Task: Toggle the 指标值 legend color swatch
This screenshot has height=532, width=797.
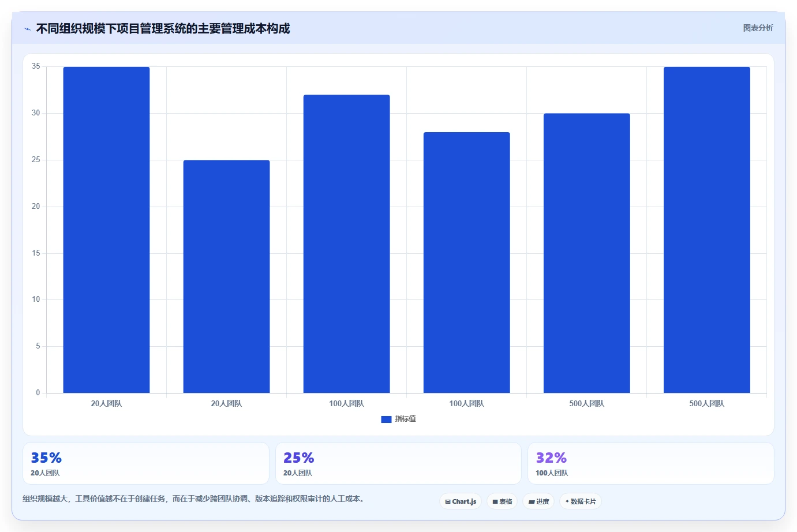Action: (386, 419)
